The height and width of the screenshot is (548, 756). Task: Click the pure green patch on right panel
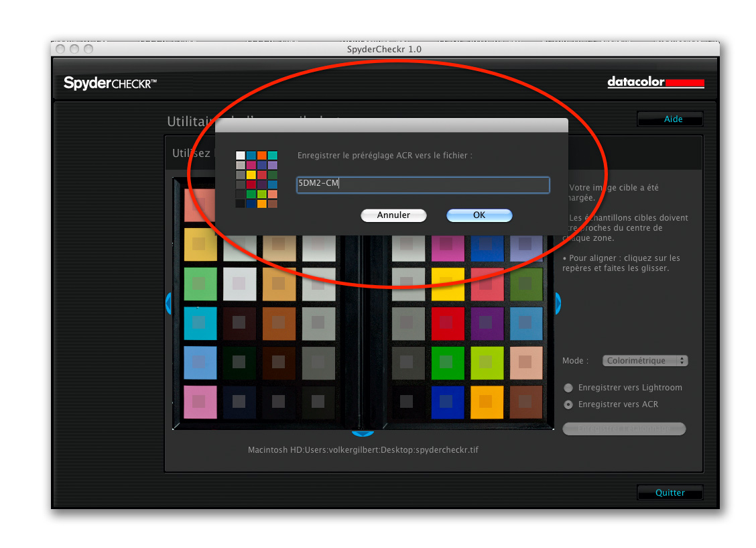click(448, 363)
